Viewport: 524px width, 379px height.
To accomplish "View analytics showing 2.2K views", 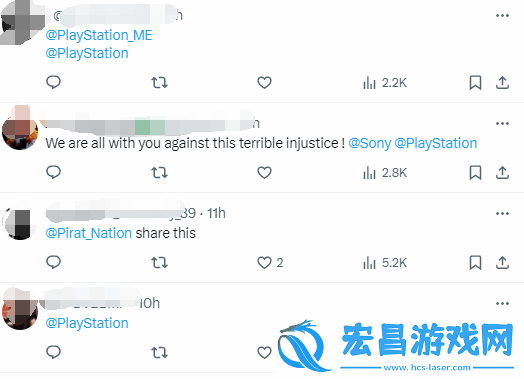I will coord(385,83).
